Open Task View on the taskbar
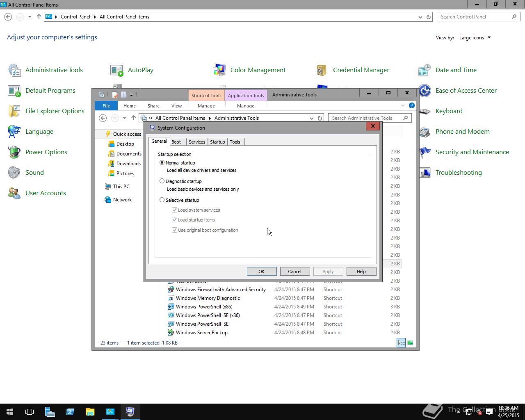 click(30, 411)
